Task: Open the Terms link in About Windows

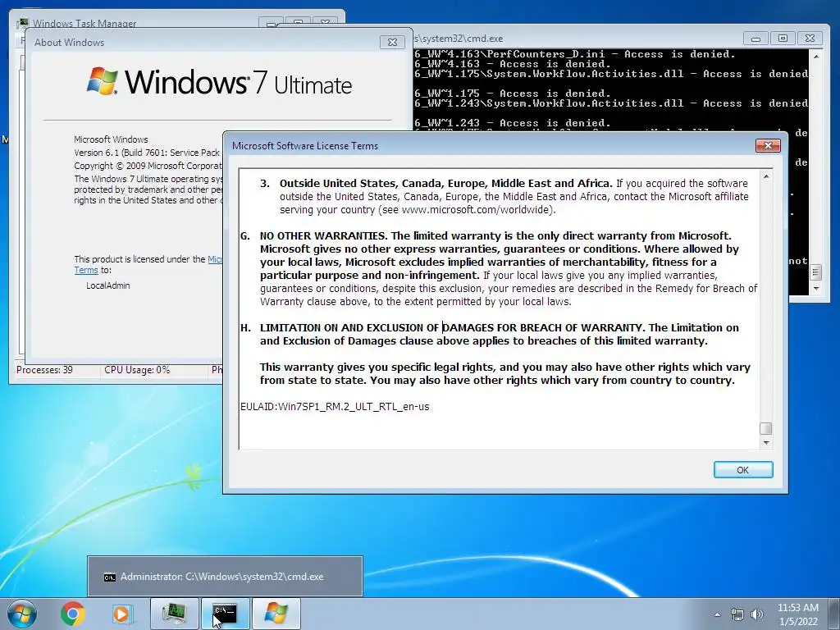Action: pos(85,270)
